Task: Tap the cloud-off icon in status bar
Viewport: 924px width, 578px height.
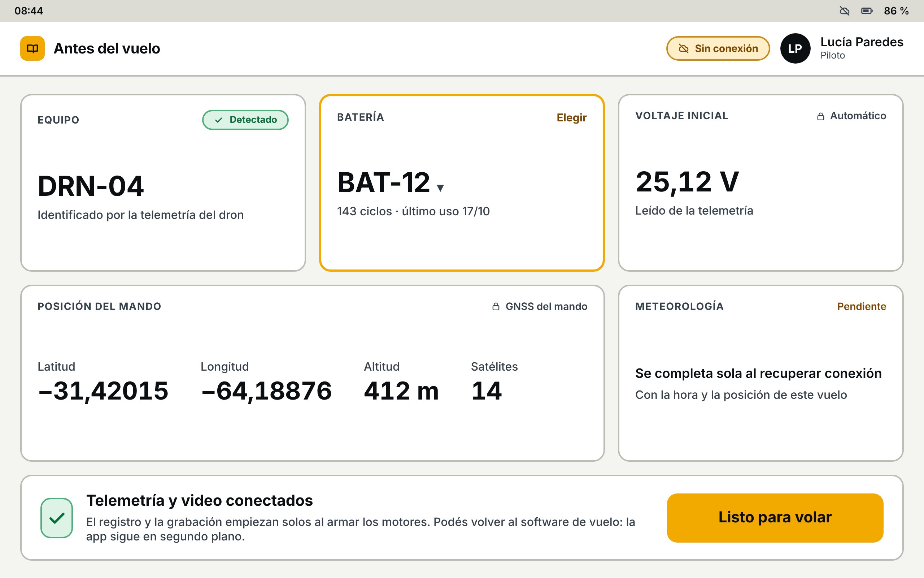Action: 845,11
